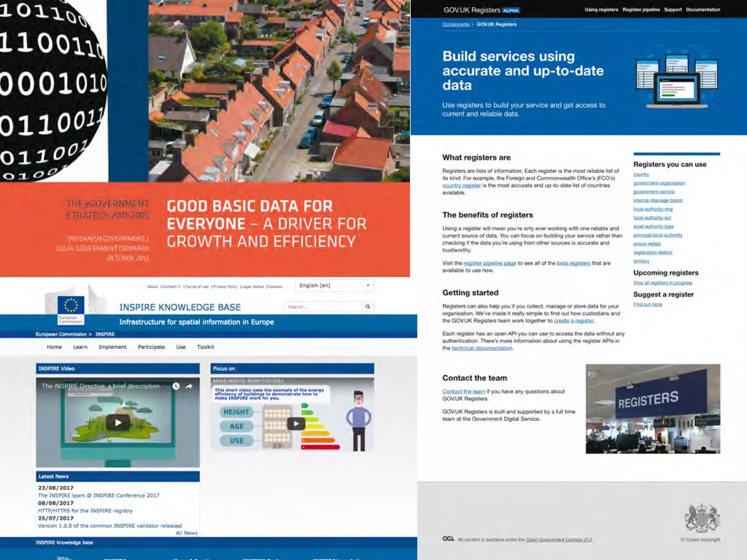This screenshot has width=747, height=560.
Task: Click the European Commission logo
Action: (x=71, y=308)
